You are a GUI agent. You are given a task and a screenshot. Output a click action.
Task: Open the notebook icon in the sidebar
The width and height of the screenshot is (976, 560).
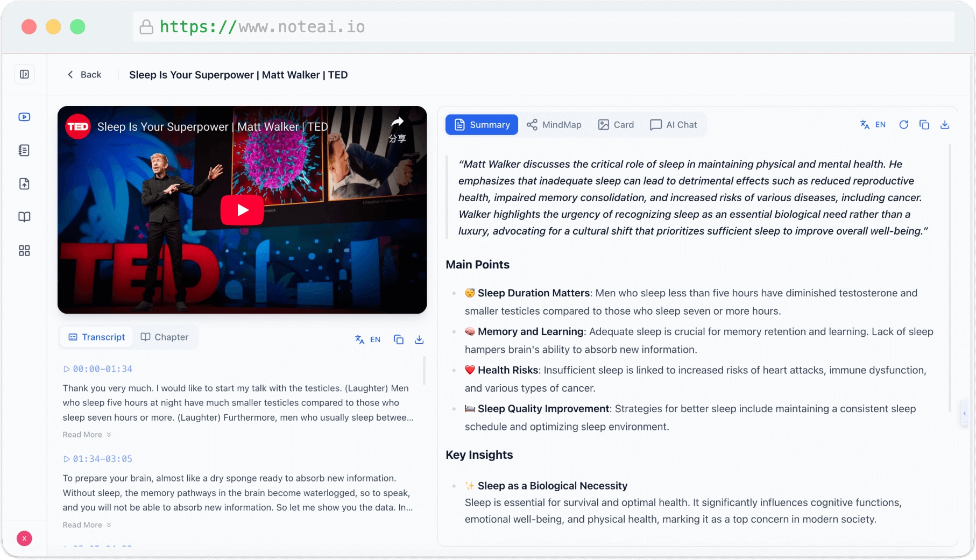tap(24, 150)
